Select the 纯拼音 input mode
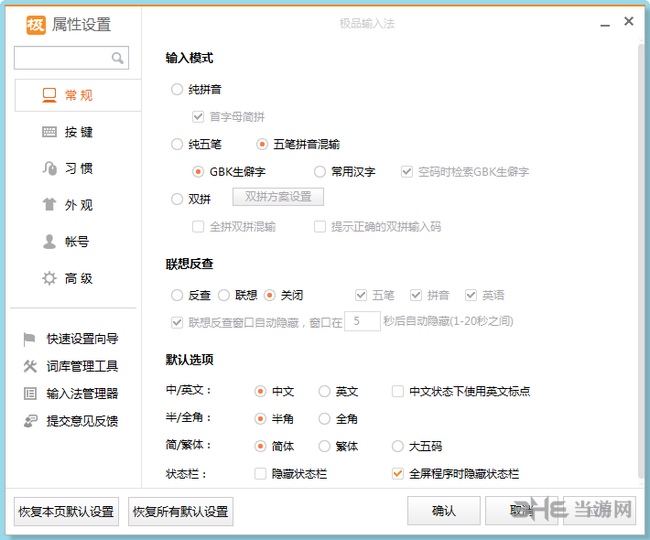The height and width of the screenshot is (540, 650). click(x=177, y=90)
